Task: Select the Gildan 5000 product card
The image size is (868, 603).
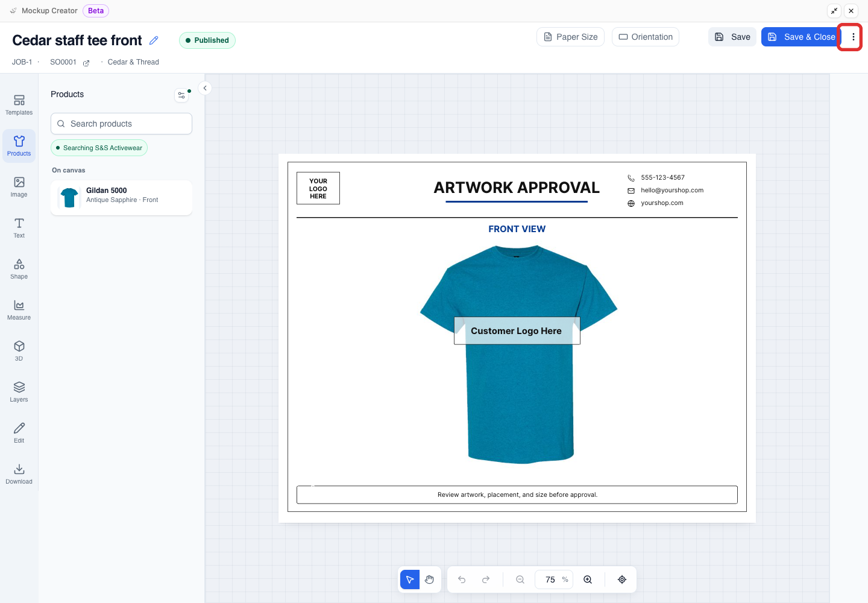Action: pos(121,198)
